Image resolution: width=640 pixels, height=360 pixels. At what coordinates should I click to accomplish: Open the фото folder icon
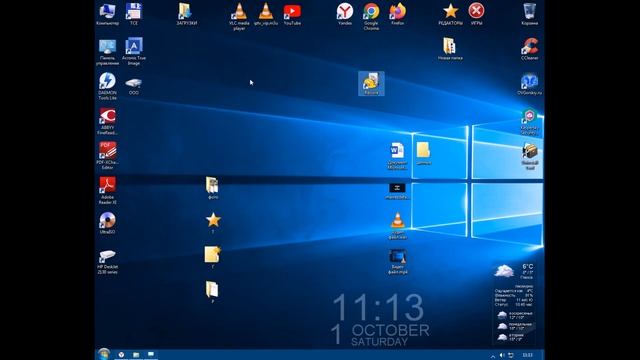(x=212, y=188)
